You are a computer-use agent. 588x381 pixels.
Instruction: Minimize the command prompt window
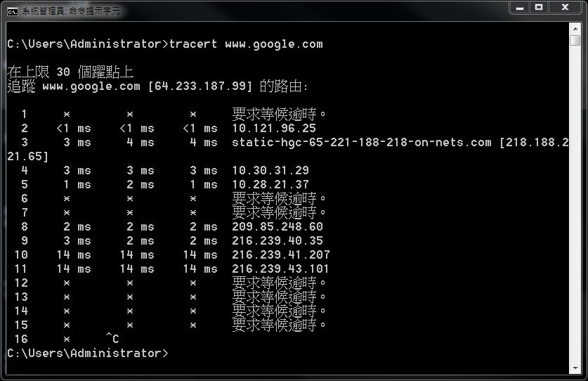pyautogui.click(x=521, y=8)
